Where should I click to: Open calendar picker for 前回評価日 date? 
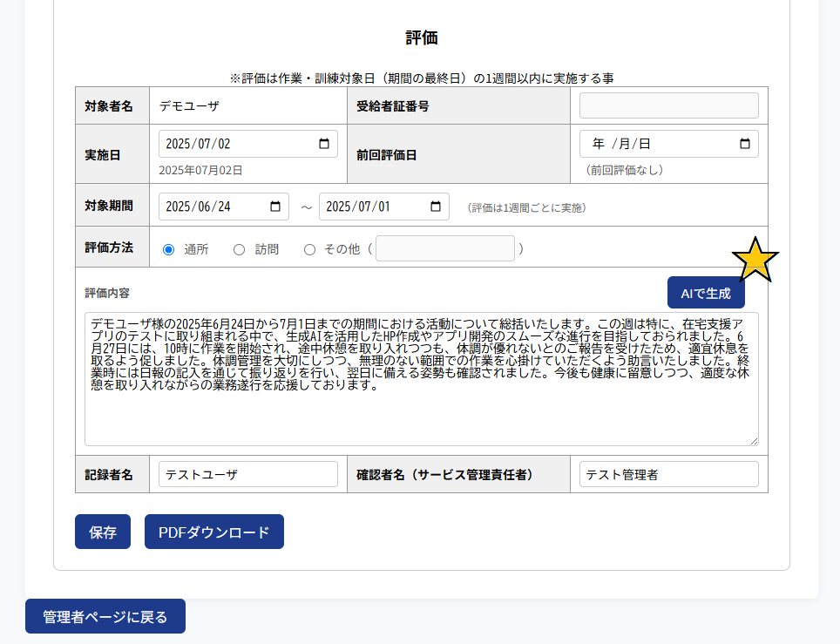745,144
